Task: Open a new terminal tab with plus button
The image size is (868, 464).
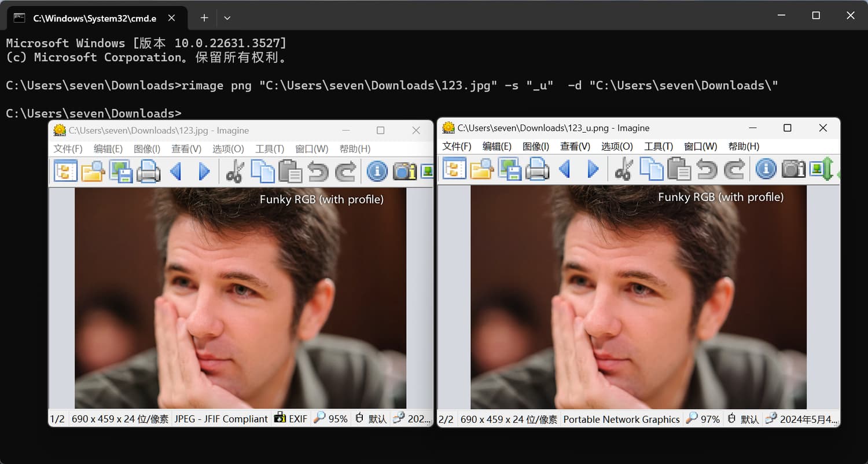Action: click(x=204, y=18)
